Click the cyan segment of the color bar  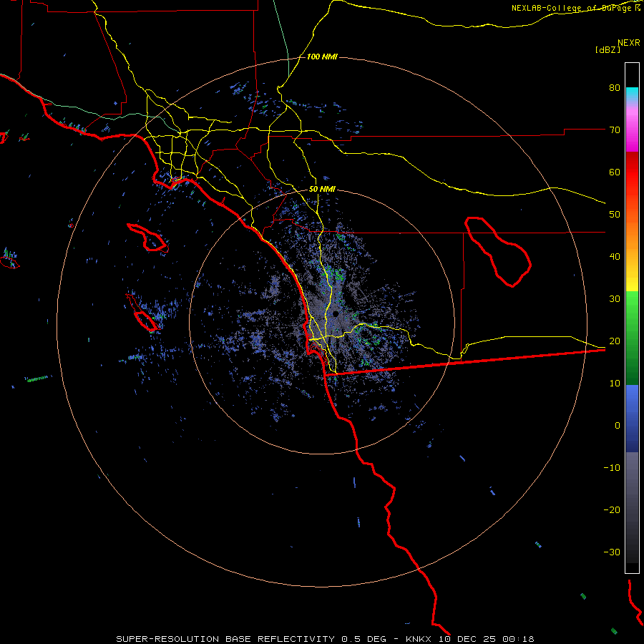tap(632, 94)
